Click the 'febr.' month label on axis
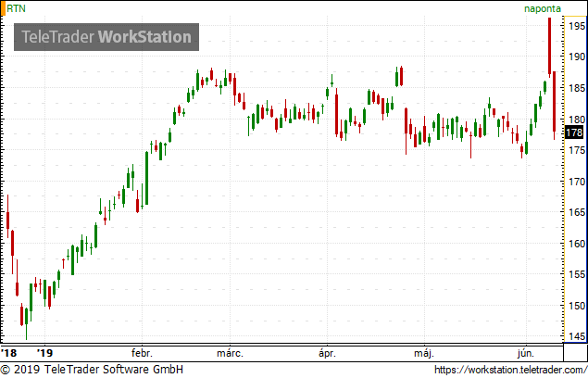Screen dimensions: 588x378 [142, 353]
